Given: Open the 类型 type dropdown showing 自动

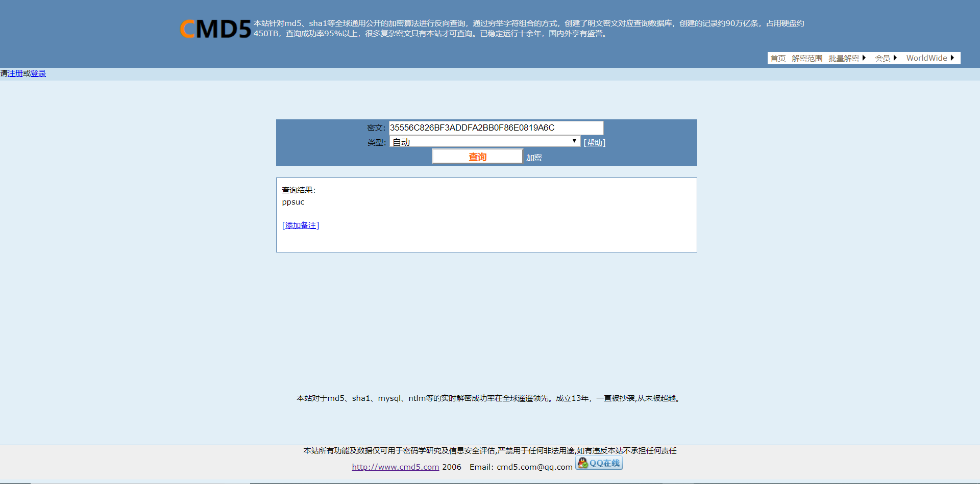Looking at the screenshot, I should 485,141.
